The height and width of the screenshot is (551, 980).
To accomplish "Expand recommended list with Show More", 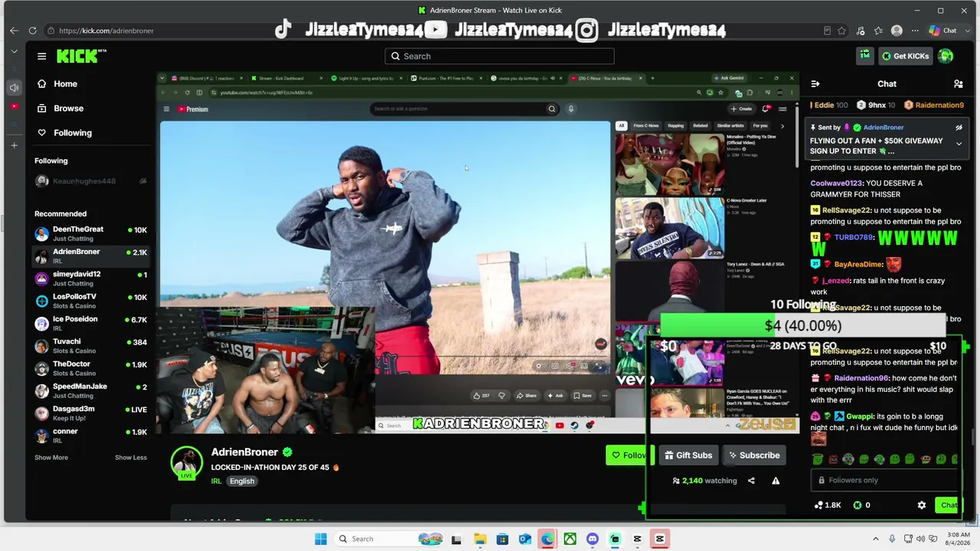I will tap(51, 458).
